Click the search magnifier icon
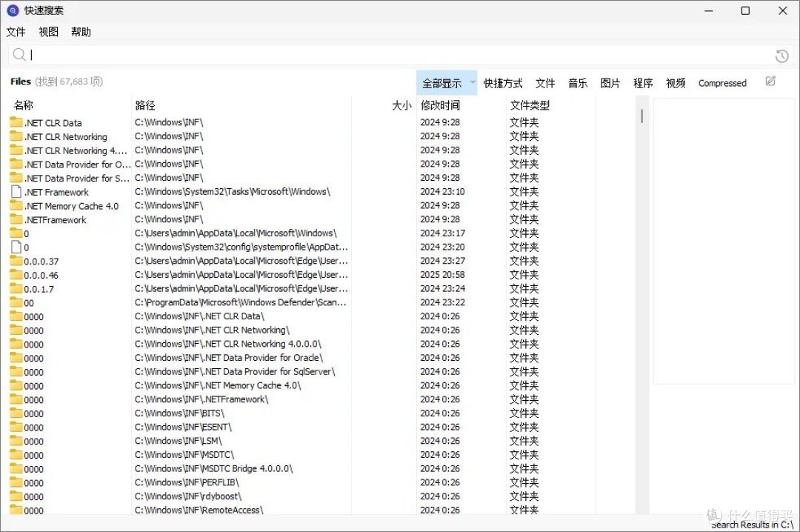 [19, 54]
